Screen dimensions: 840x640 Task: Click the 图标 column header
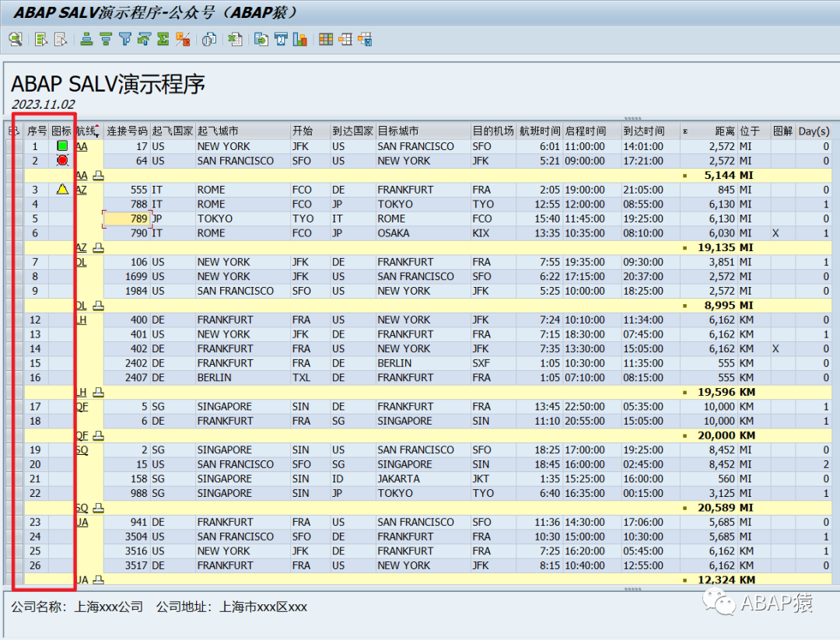(61, 131)
